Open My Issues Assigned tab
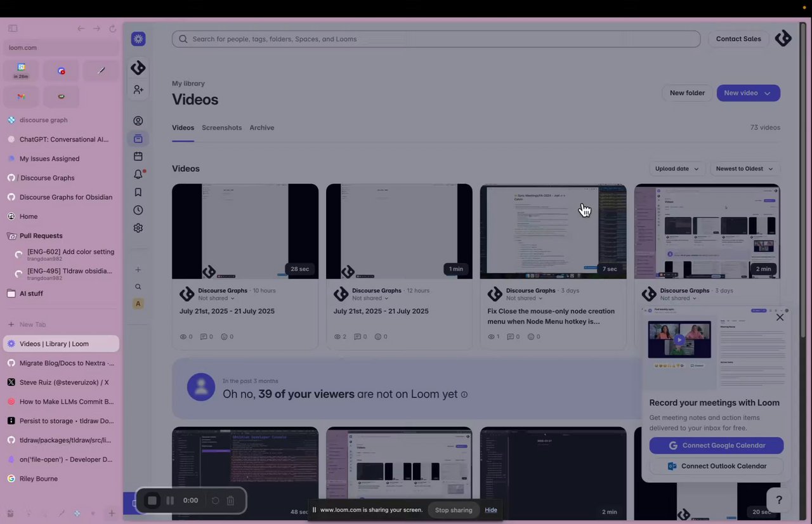This screenshot has height=524, width=812. 61,159
